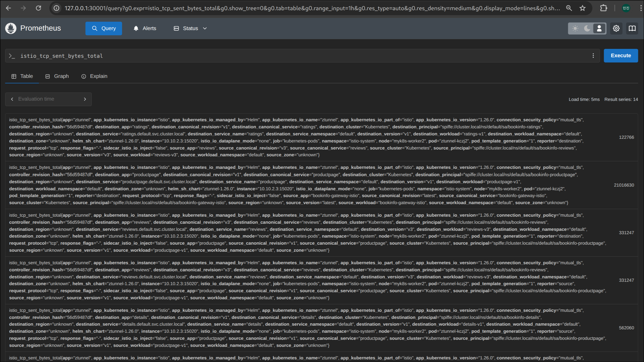Open browser extensions puzzle icon
The height and width of the screenshot is (362, 644).
pos(604,8)
